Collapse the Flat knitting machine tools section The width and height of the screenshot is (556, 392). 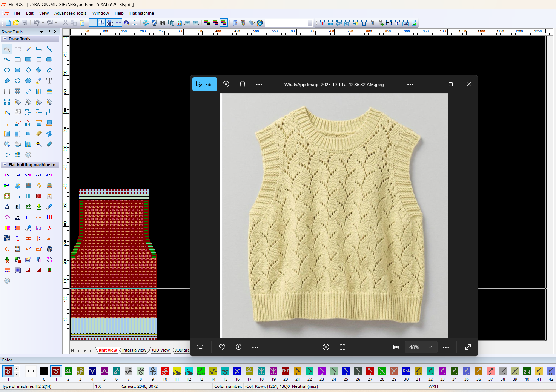pyautogui.click(x=5, y=165)
